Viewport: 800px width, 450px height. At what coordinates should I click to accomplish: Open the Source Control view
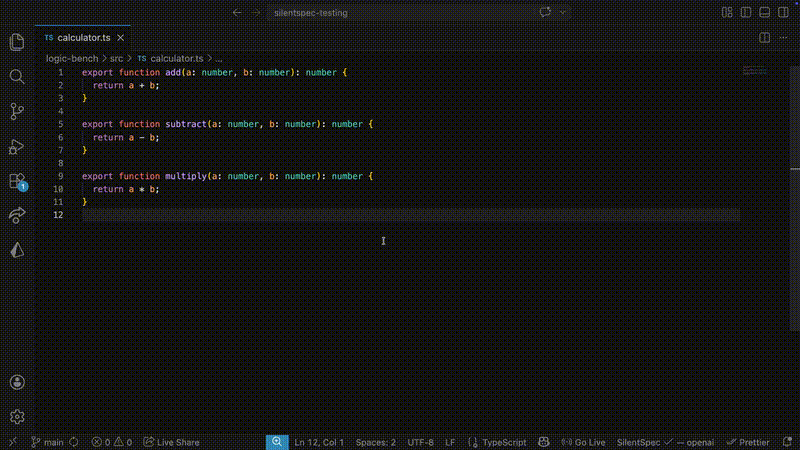click(17, 111)
